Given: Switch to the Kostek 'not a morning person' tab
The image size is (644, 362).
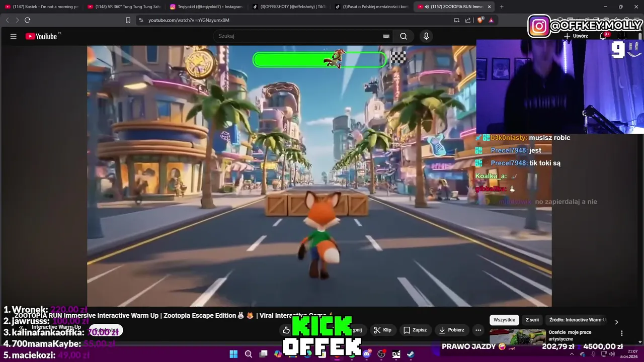Looking at the screenshot, I should 42,7.
